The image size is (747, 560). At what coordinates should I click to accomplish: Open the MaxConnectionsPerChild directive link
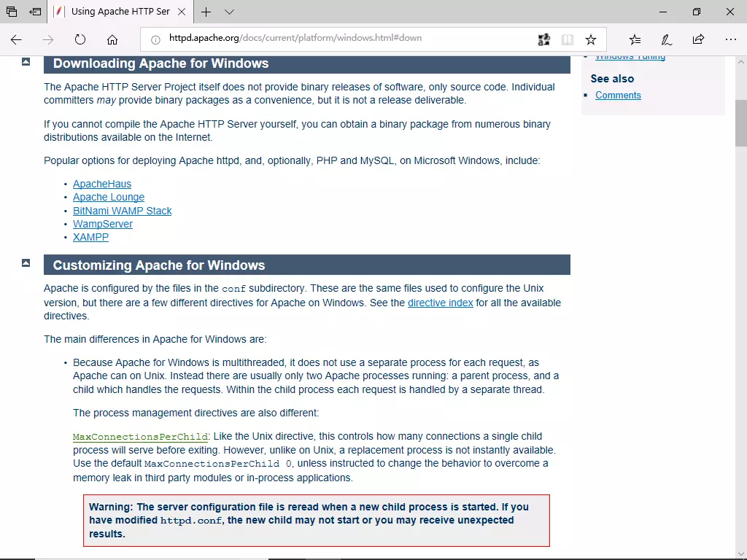140,437
